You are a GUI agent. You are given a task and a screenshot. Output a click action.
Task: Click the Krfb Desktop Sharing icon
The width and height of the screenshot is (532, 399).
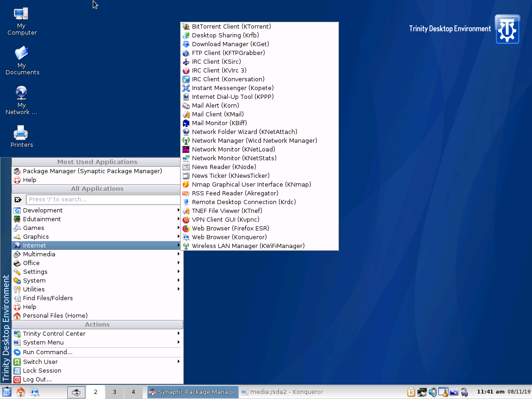(186, 35)
